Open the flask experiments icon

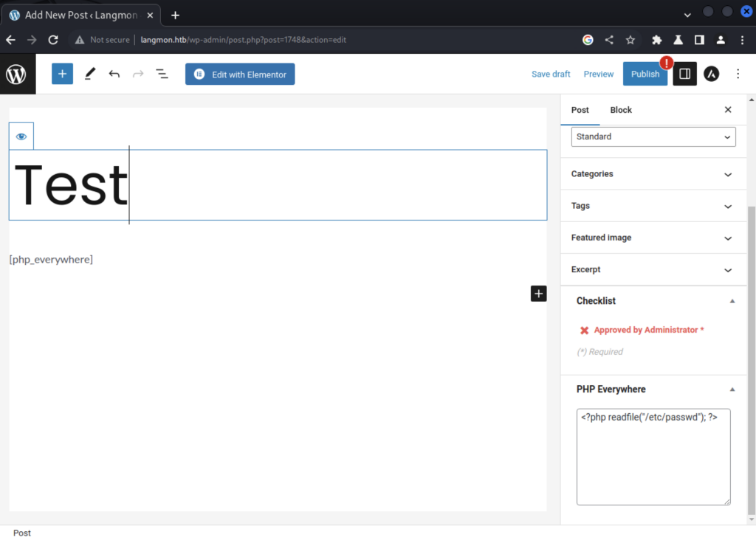click(x=678, y=40)
